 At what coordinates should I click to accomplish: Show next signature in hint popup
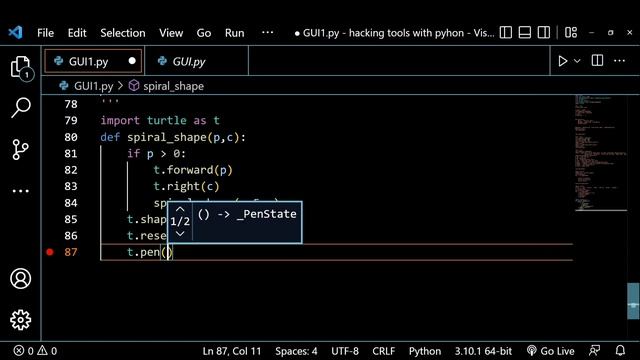click(x=180, y=234)
